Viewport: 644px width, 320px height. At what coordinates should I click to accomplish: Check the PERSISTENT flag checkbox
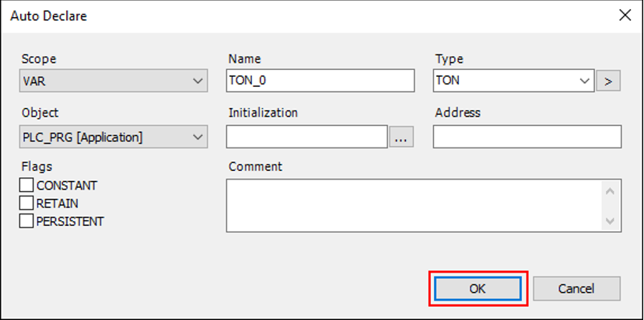27,221
